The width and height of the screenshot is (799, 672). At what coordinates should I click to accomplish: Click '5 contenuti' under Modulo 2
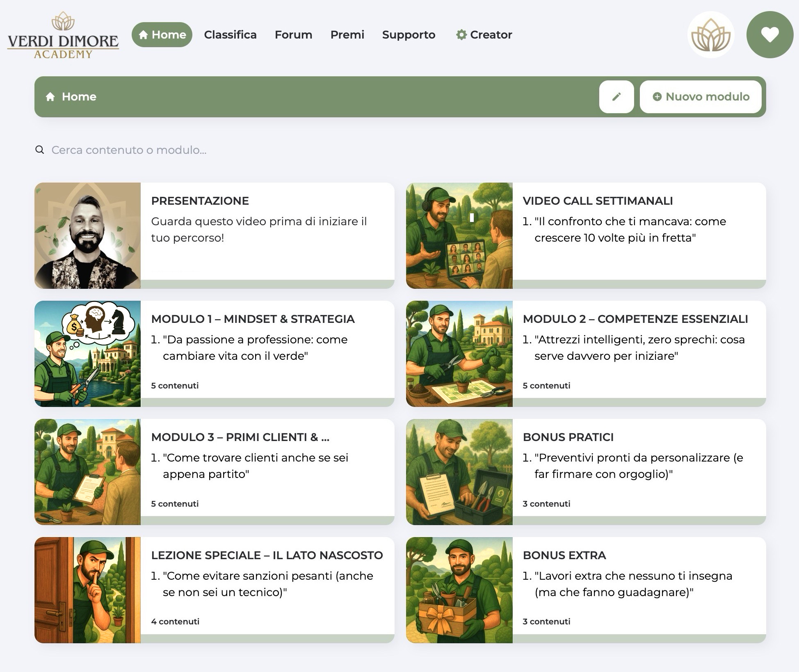click(546, 386)
